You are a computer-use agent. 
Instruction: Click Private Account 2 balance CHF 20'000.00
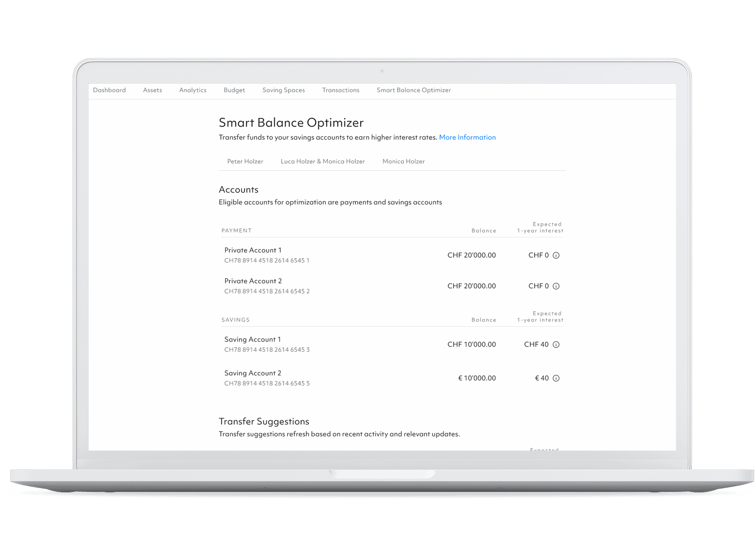pyautogui.click(x=471, y=286)
